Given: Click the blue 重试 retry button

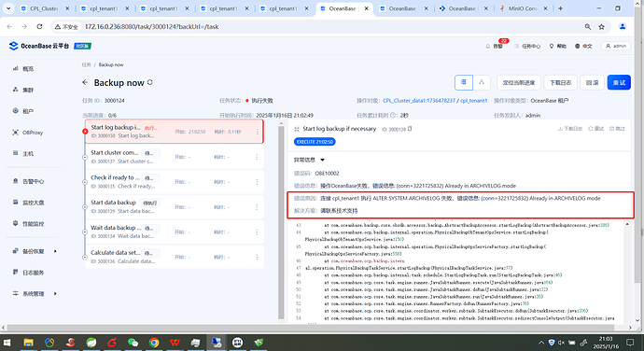Looking at the screenshot, I should click(619, 82).
